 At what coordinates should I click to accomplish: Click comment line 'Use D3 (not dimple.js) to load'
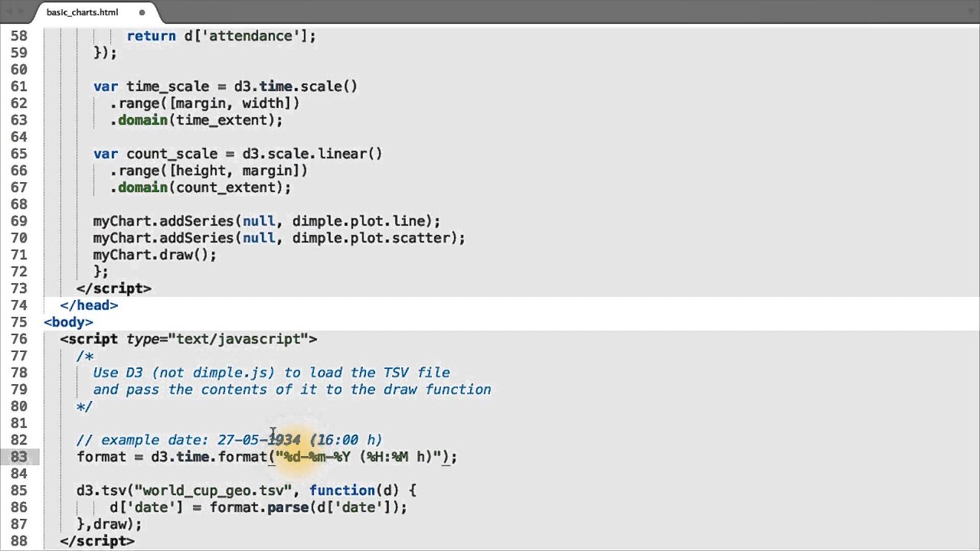[x=271, y=373]
